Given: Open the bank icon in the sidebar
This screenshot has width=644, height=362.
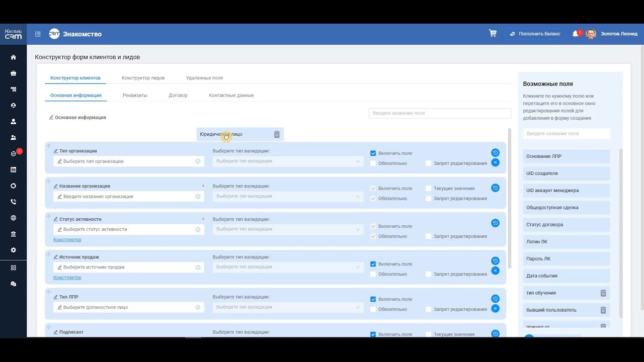Looking at the screenshot, I should (13, 234).
